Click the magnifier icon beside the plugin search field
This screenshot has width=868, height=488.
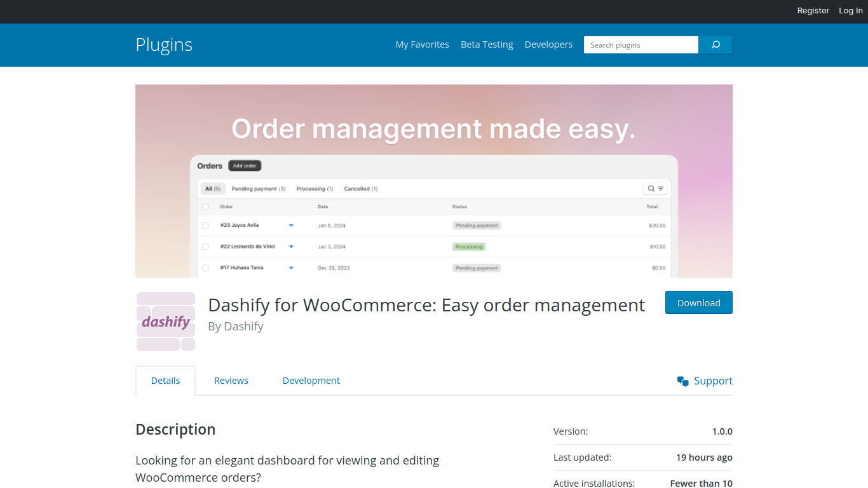(x=715, y=44)
